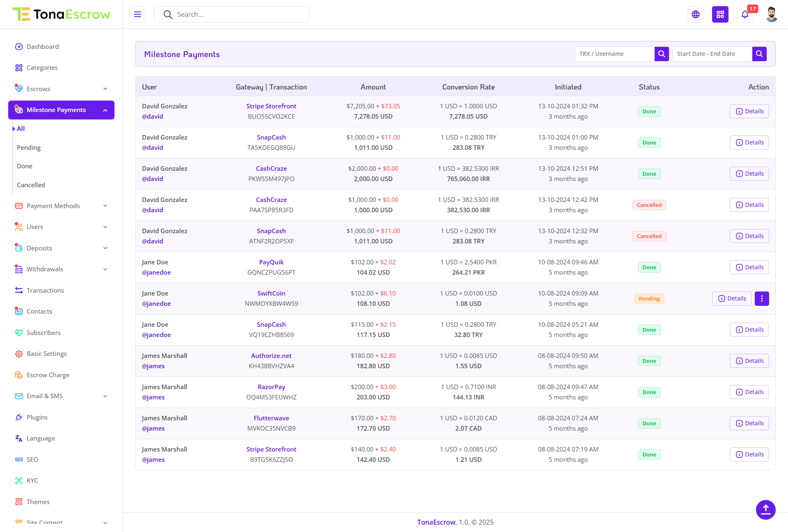Open Dashboard from the sidebar
788x532 pixels.
click(x=43, y=46)
